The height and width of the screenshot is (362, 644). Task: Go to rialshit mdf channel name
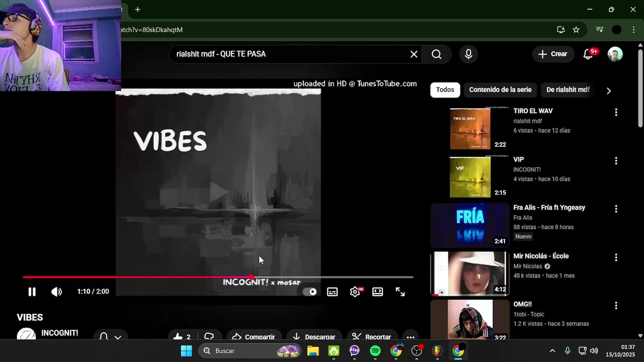(528, 121)
